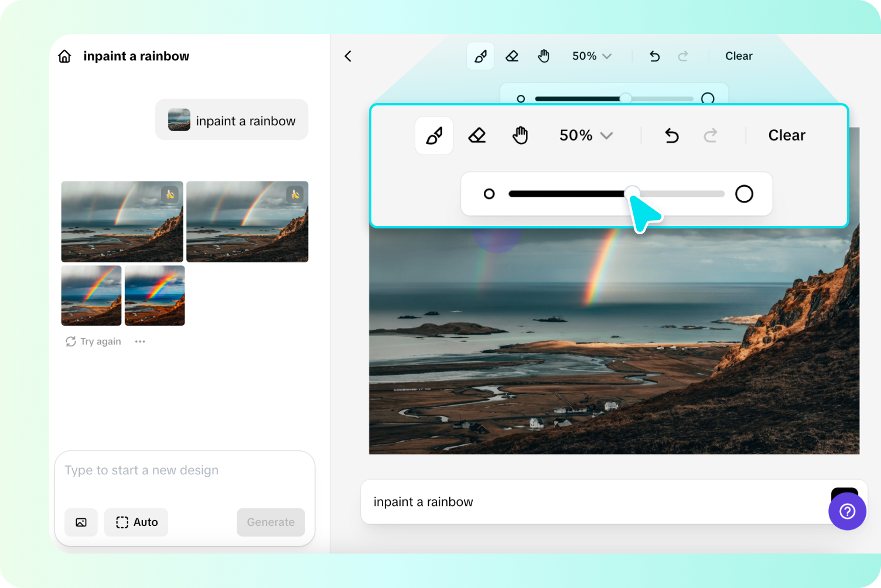Toggle the Auto selection mode
Viewport: 881px width, 588px height.
(x=136, y=522)
